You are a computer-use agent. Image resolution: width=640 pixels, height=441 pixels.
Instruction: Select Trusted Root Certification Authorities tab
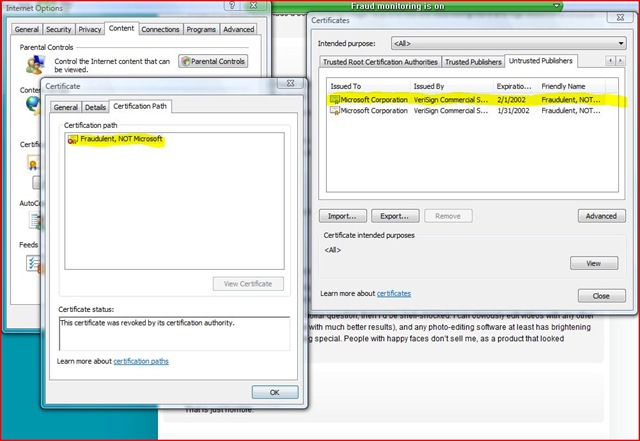(x=380, y=62)
